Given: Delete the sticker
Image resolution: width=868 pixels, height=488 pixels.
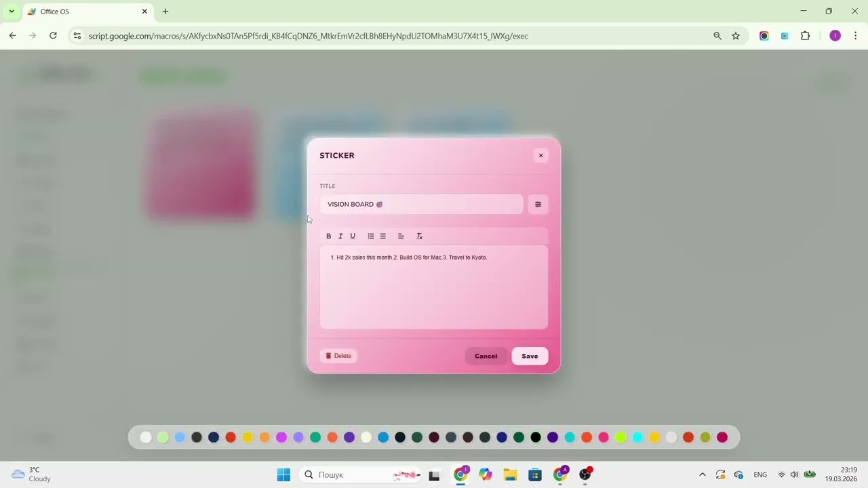Looking at the screenshot, I should [338, 356].
